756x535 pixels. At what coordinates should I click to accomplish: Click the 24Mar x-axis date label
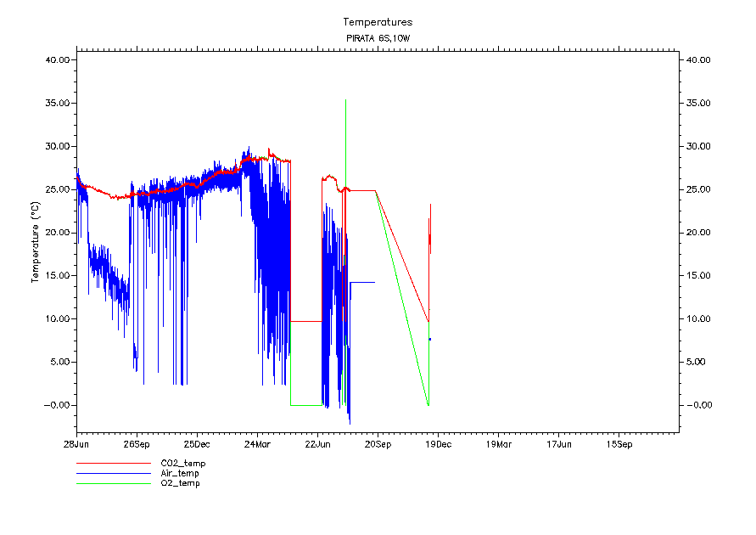pyautogui.click(x=257, y=443)
